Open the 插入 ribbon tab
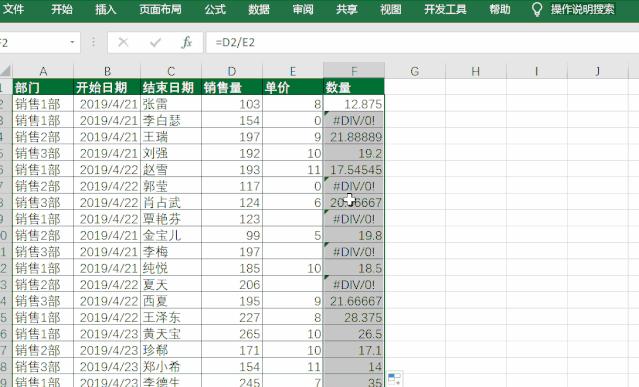639x387 pixels. 106,9
